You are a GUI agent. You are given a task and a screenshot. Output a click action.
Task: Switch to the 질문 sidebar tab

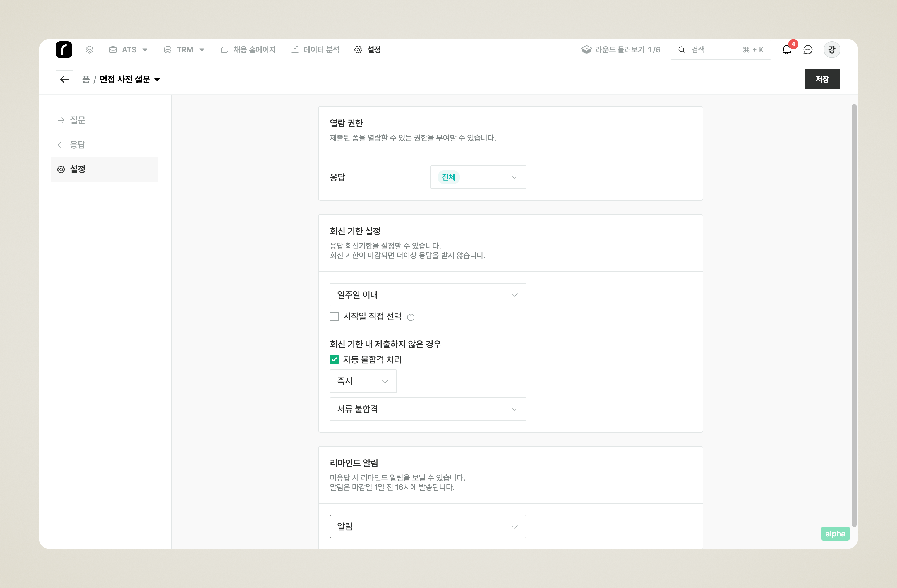(78, 120)
